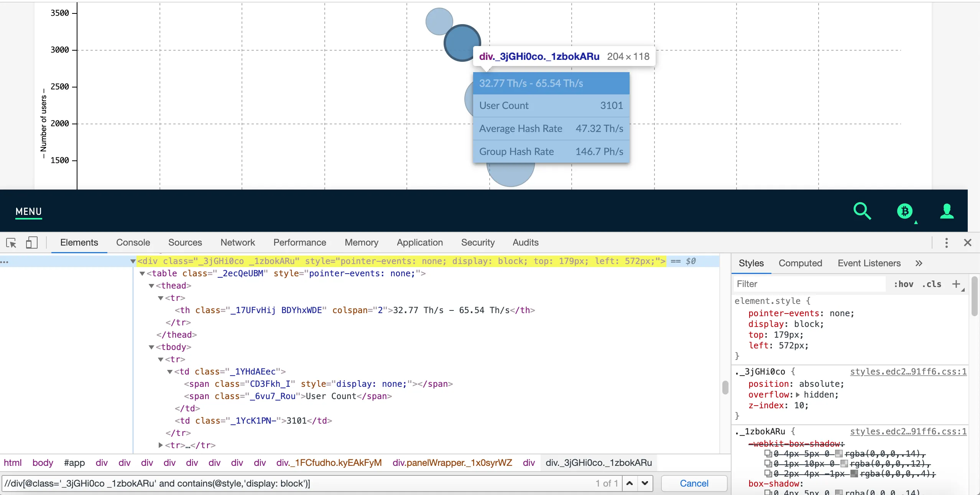Toggle the .cls class editor
980x495 pixels.
tap(932, 284)
